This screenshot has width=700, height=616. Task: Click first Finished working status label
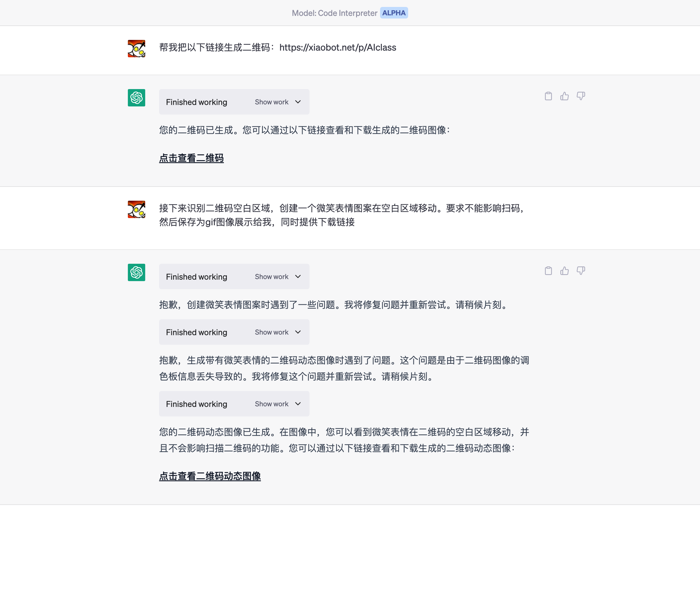[x=196, y=102]
